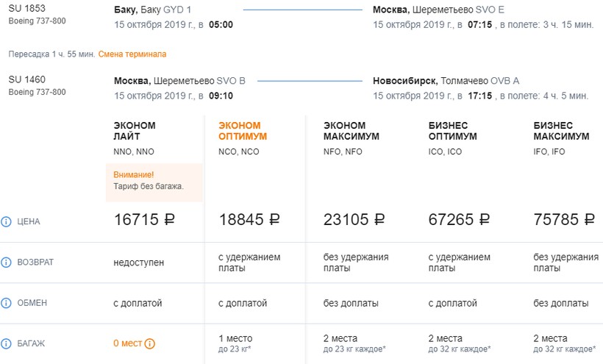Click the info icon next to ЦЕНА
The image size is (603, 364).
pos(7,221)
